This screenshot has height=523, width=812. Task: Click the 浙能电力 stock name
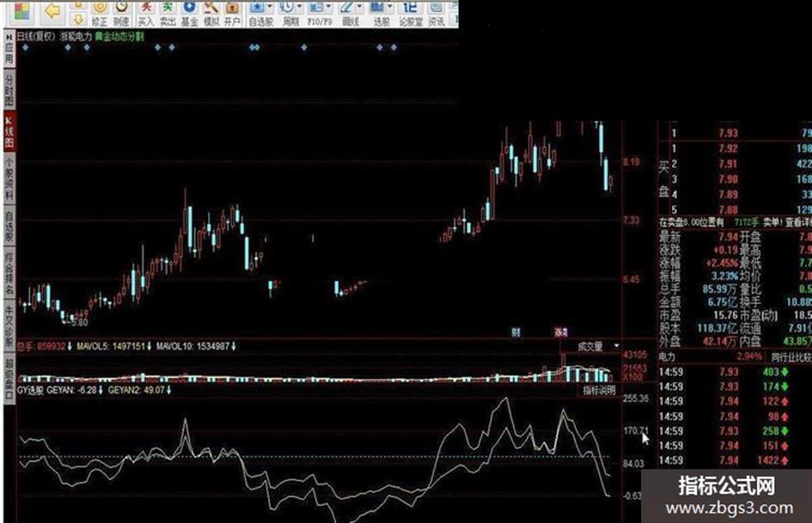(x=76, y=36)
